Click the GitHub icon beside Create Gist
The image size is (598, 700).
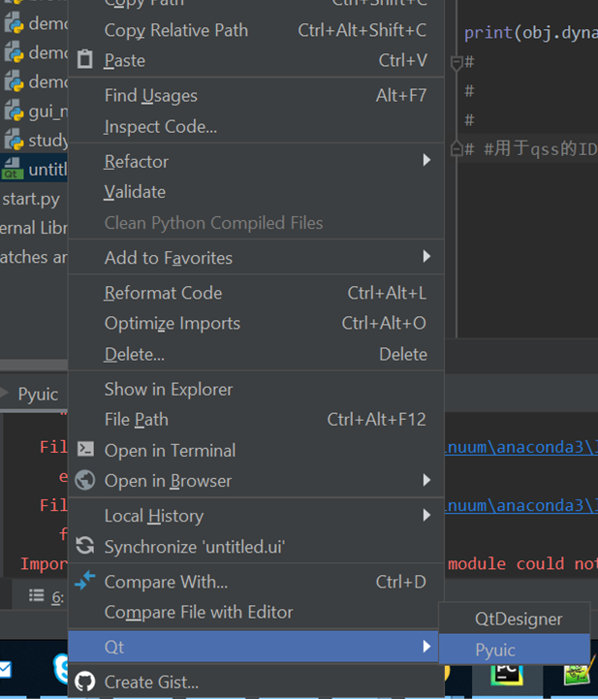(x=84, y=682)
